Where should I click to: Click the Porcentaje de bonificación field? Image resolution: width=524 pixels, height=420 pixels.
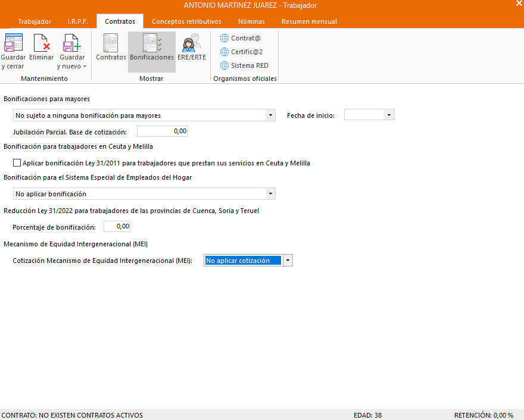[117, 227]
